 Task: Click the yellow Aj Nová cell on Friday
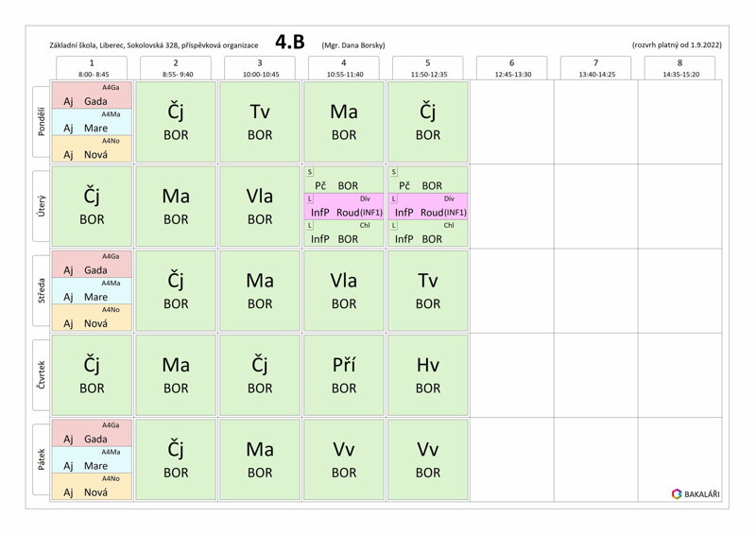coord(92,489)
